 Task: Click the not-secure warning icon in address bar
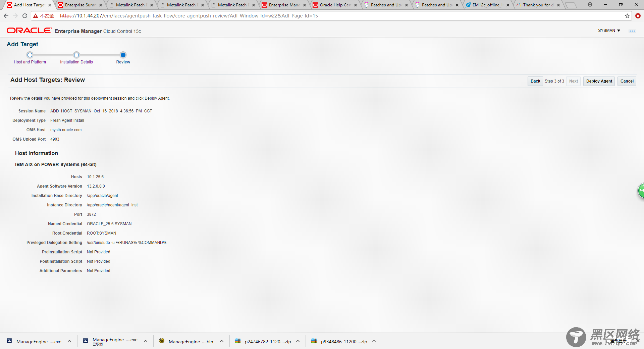pos(36,16)
